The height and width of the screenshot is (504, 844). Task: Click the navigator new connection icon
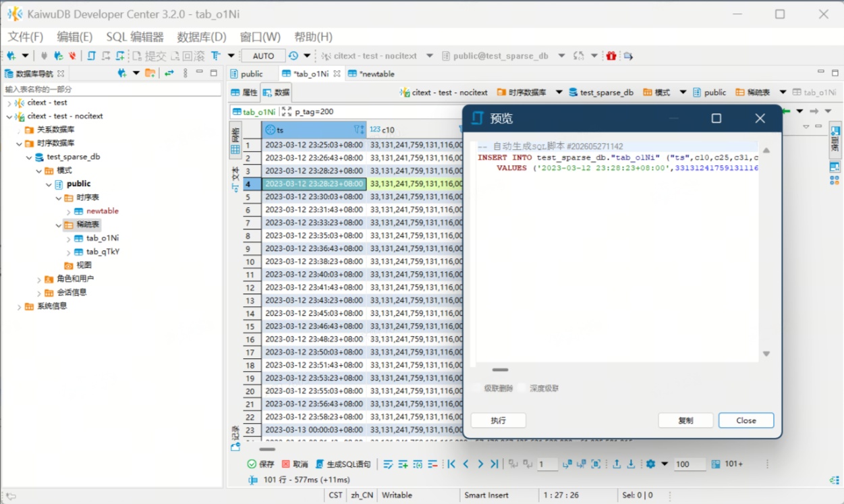[122, 73]
